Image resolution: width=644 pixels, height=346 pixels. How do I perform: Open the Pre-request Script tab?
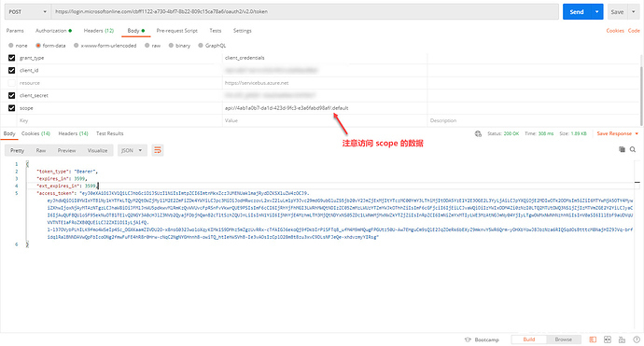[177, 31]
